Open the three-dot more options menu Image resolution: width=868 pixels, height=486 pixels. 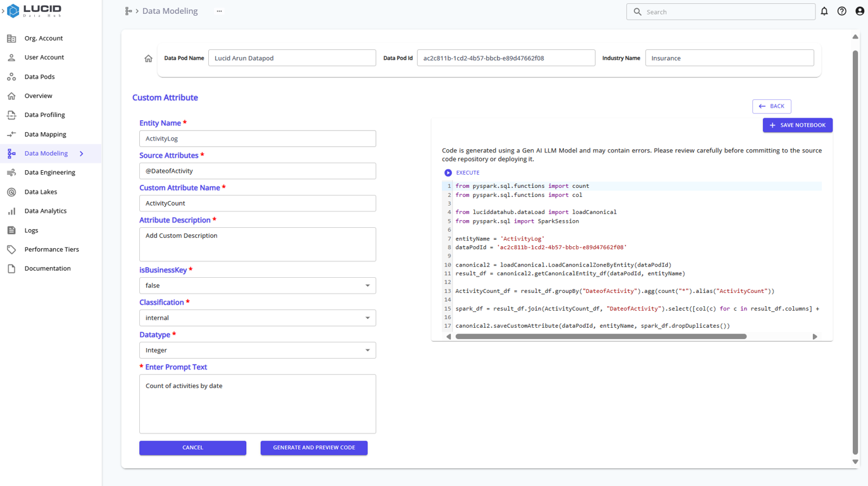pos(219,11)
